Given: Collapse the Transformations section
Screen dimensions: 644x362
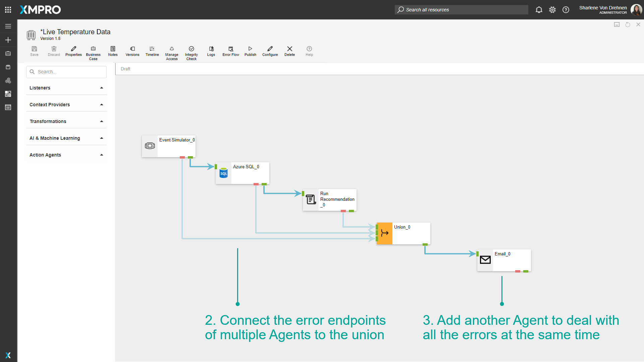Looking at the screenshot, I should tap(101, 121).
